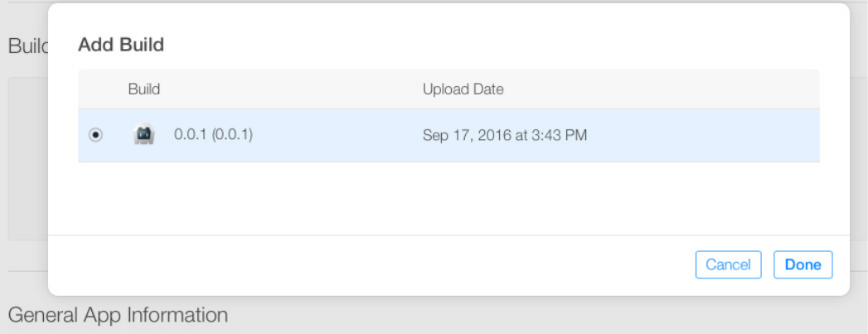Click the highlighted row's blank space after date
The image size is (868, 334).
point(703,135)
